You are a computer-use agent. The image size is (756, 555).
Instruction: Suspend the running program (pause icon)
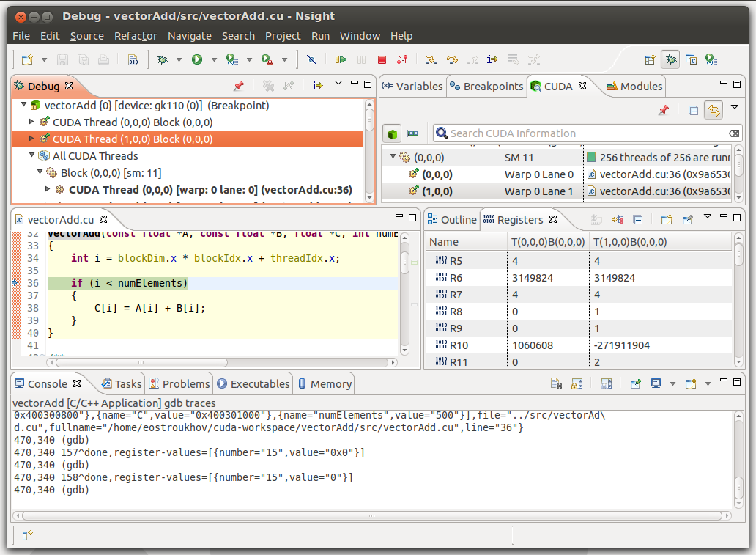361,59
